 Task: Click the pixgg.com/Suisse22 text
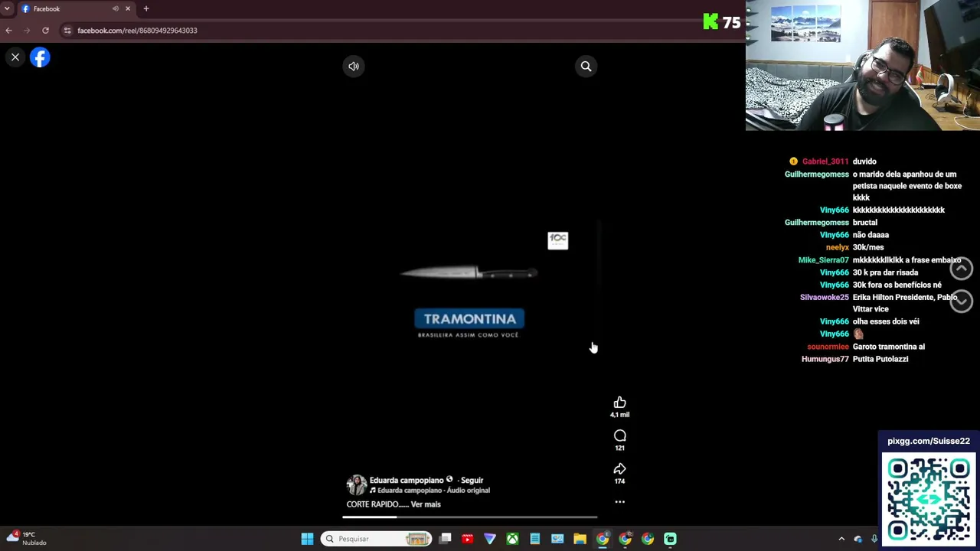(x=929, y=441)
